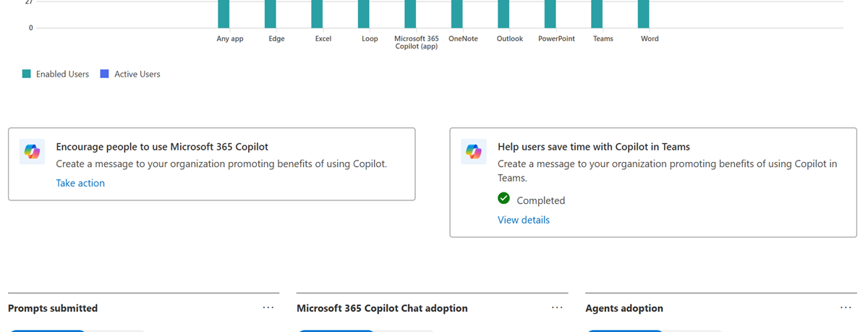Open more options for Prompts submitted
Image resolution: width=868 pixels, height=332 pixels.
point(268,307)
